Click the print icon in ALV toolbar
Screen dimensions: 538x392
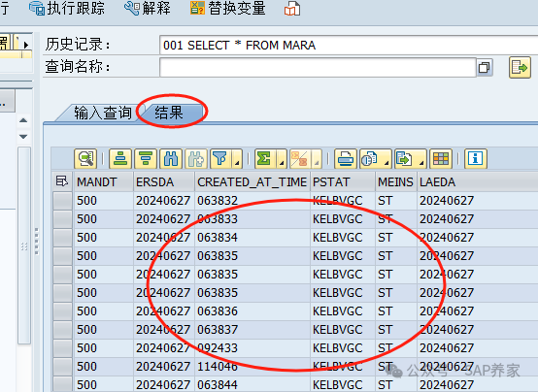click(346, 159)
